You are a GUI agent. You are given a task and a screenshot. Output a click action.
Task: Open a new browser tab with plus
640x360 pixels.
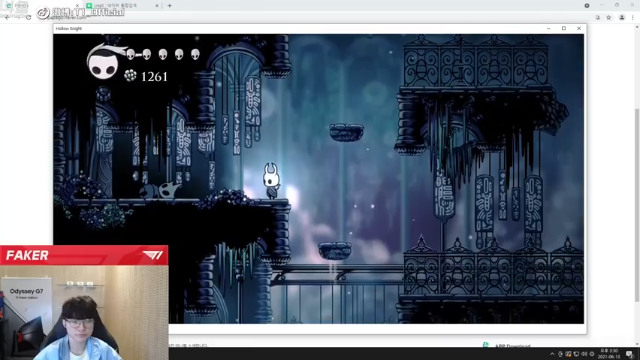169,6
